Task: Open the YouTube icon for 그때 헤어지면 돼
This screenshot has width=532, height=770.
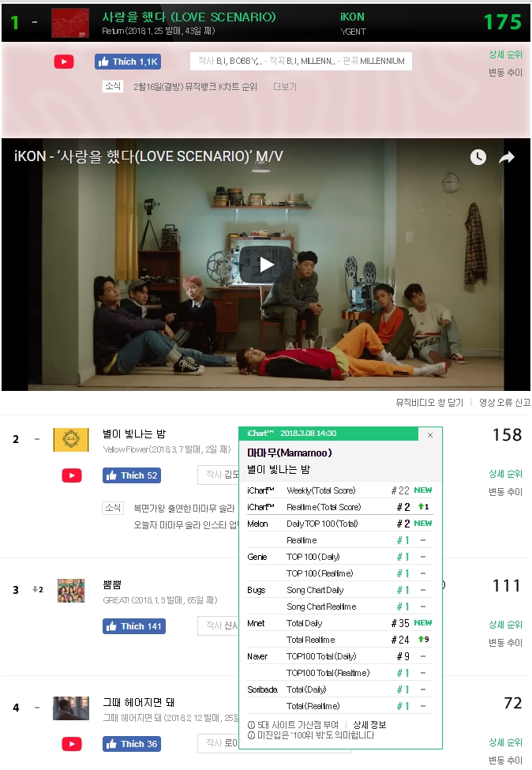Action: pyautogui.click(x=72, y=744)
